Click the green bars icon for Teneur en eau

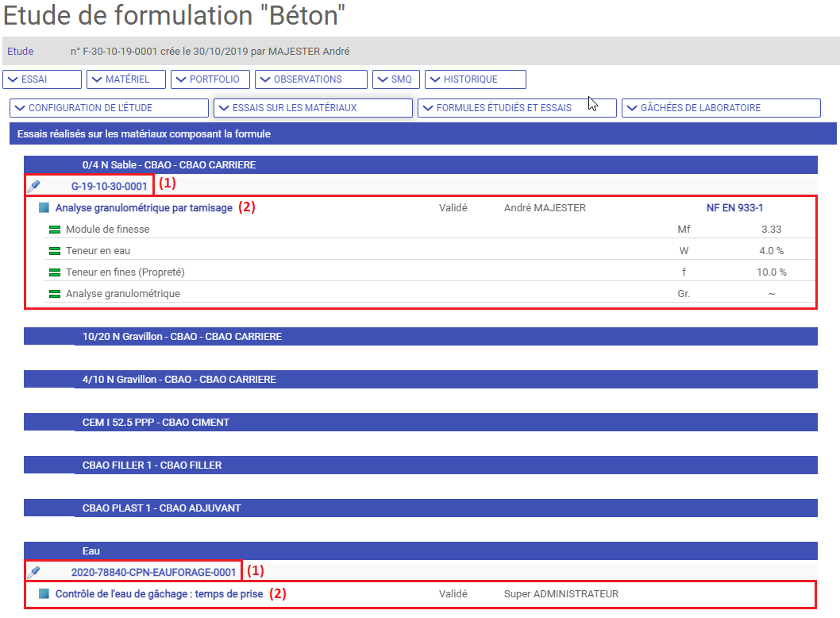[x=55, y=251]
